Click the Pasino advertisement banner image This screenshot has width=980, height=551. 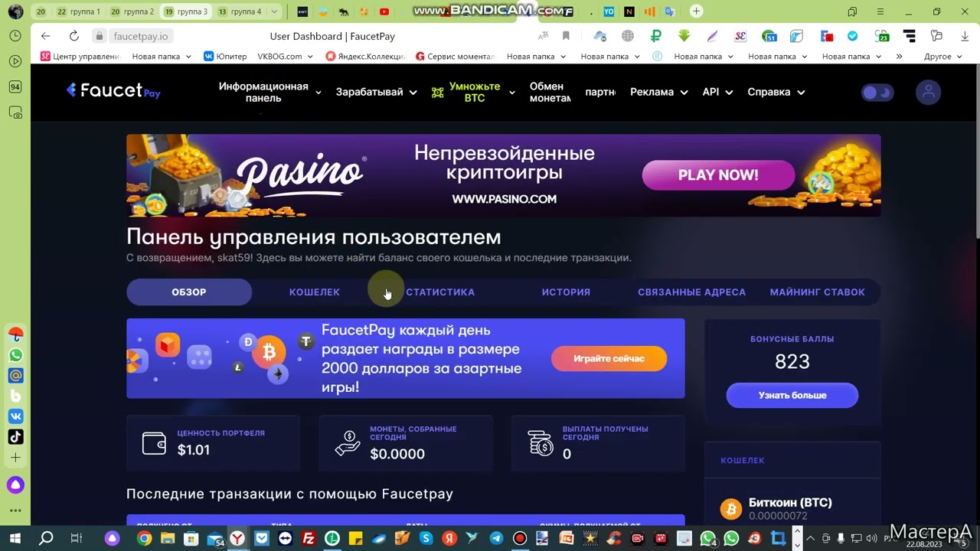pyautogui.click(x=503, y=175)
